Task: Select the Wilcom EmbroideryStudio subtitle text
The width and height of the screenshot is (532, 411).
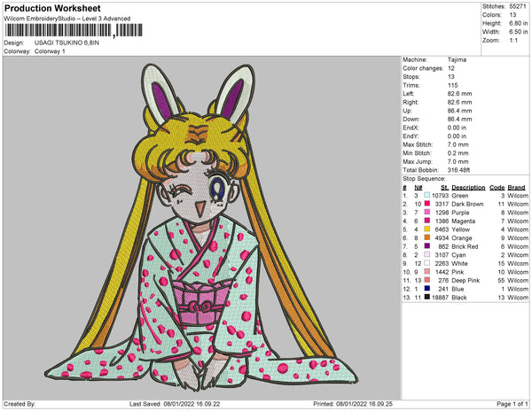Action: pyautogui.click(x=67, y=19)
